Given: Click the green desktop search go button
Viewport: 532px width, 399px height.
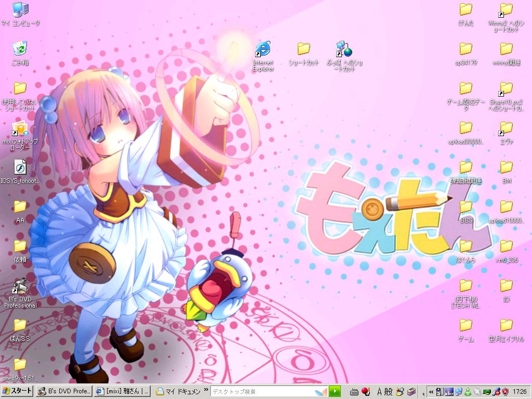Looking at the screenshot, I should tap(335, 391).
